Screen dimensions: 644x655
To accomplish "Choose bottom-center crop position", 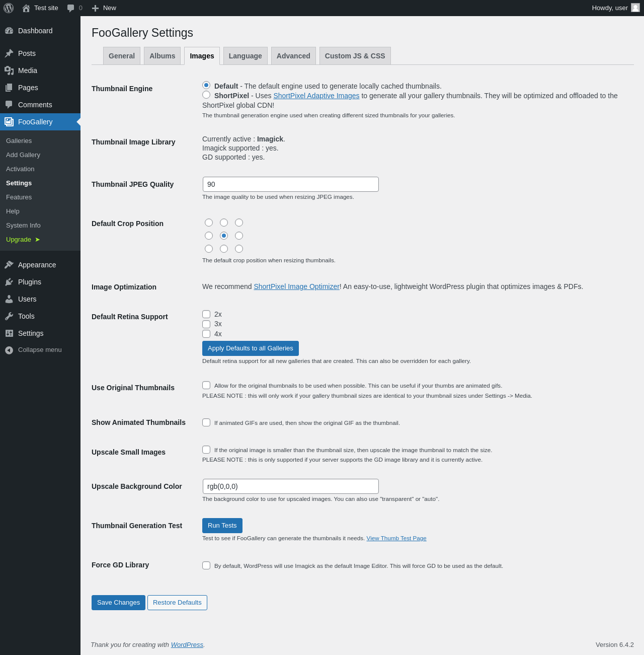I will (x=224, y=249).
